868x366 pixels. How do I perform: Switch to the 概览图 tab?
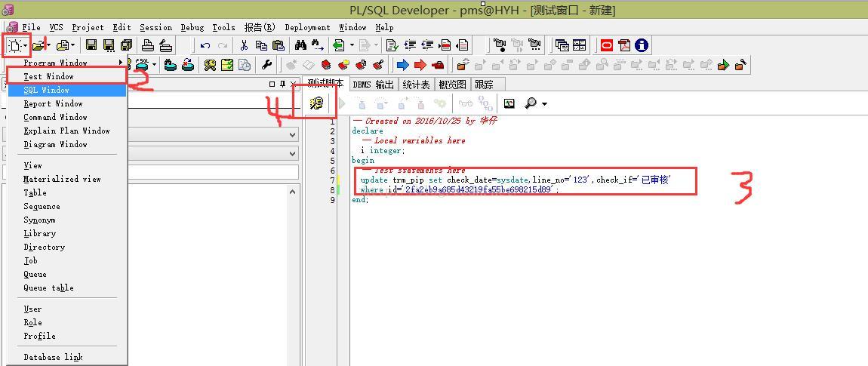452,85
